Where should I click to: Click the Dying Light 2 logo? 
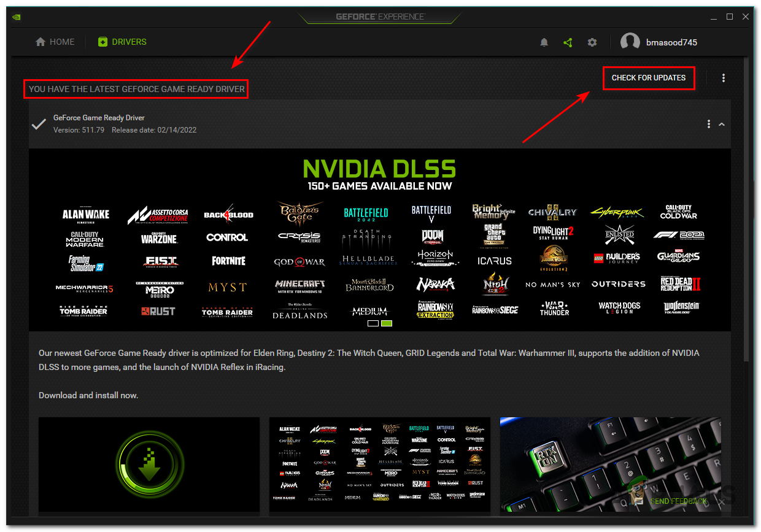(553, 233)
